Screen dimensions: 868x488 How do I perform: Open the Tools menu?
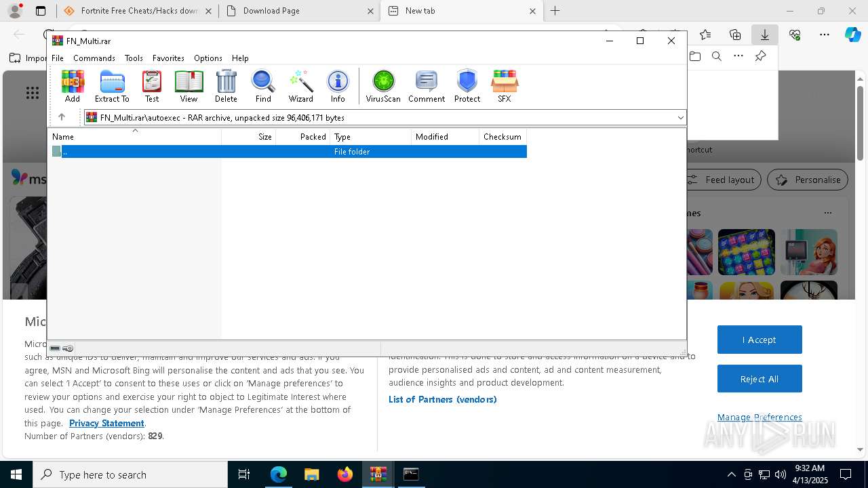pyautogui.click(x=134, y=58)
